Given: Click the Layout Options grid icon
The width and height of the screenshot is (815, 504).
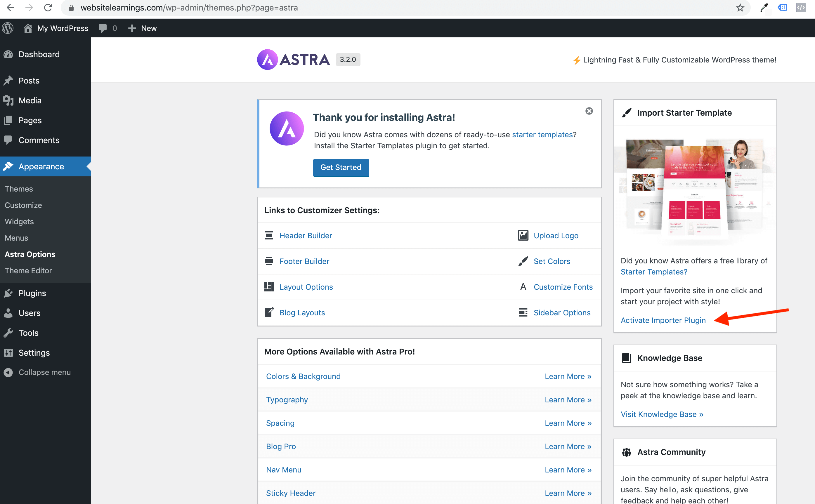Looking at the screenshot, I should [269, 287].
